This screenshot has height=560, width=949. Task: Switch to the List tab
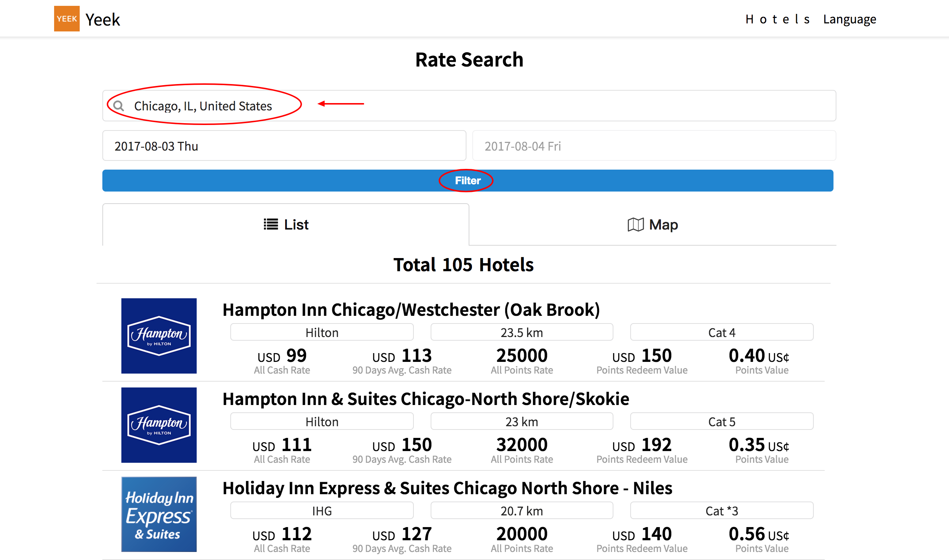point(286,224)
